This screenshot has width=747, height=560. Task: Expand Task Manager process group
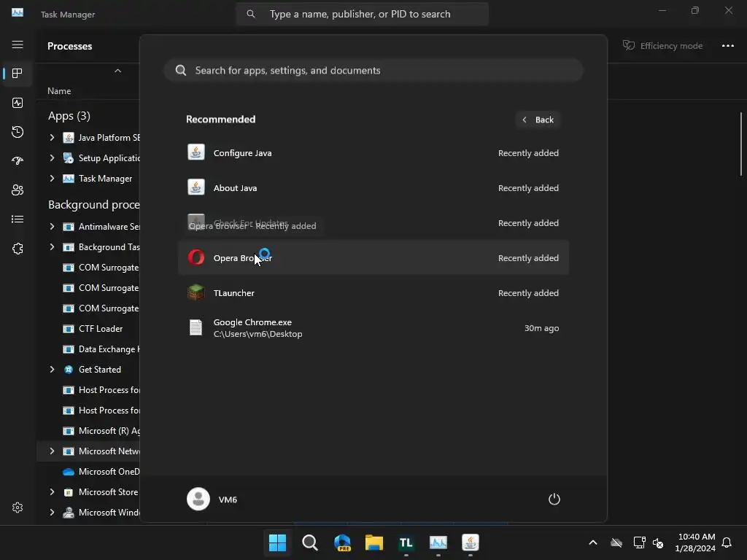click(x=52, y=179)
